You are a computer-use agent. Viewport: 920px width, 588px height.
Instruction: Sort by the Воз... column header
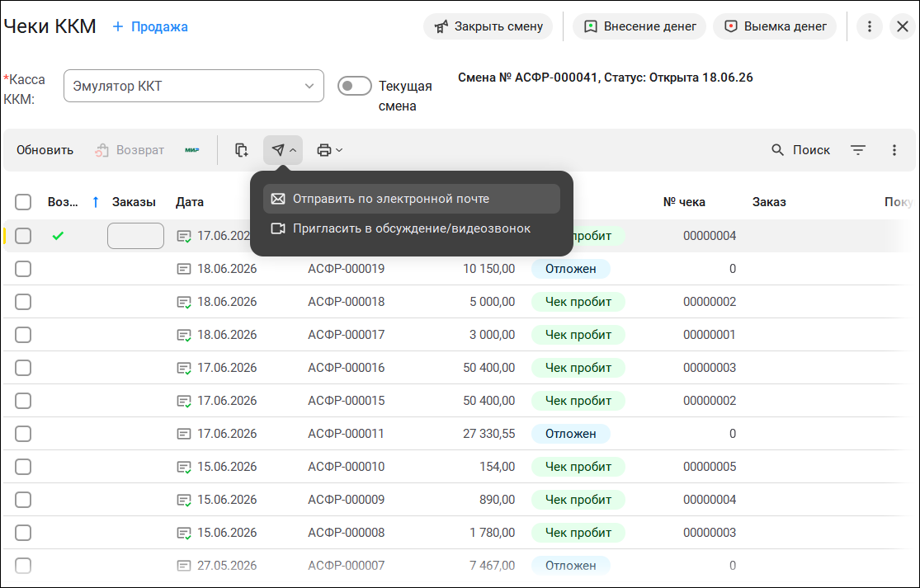(63, 202)
